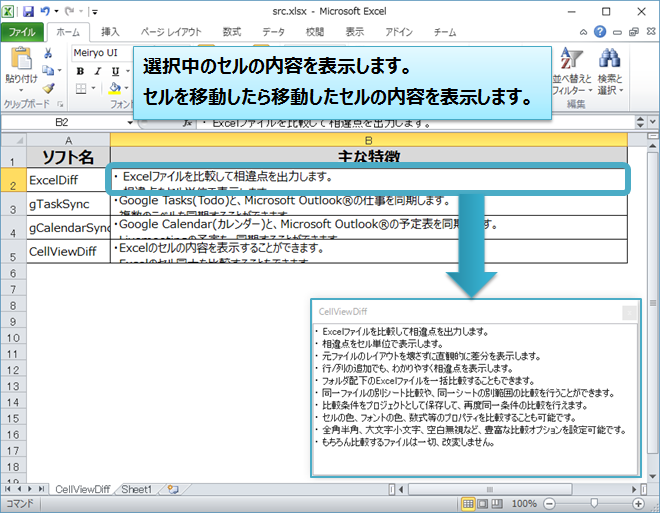Viewport: 660px width, 513px height.
Task: Switch to the データ ribbon tab
Action: point(274,32)
